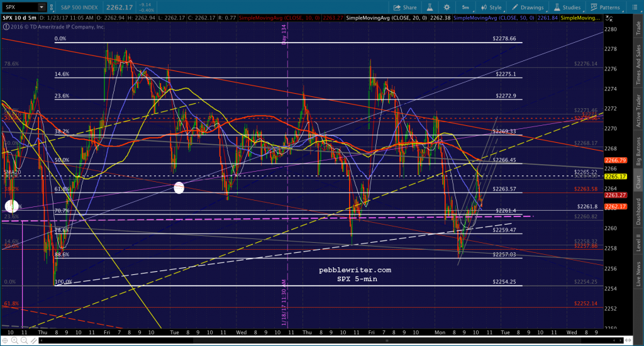Open the Trade sidebar tab
This screenshot has width=644, height=346.
coord(638,28)
